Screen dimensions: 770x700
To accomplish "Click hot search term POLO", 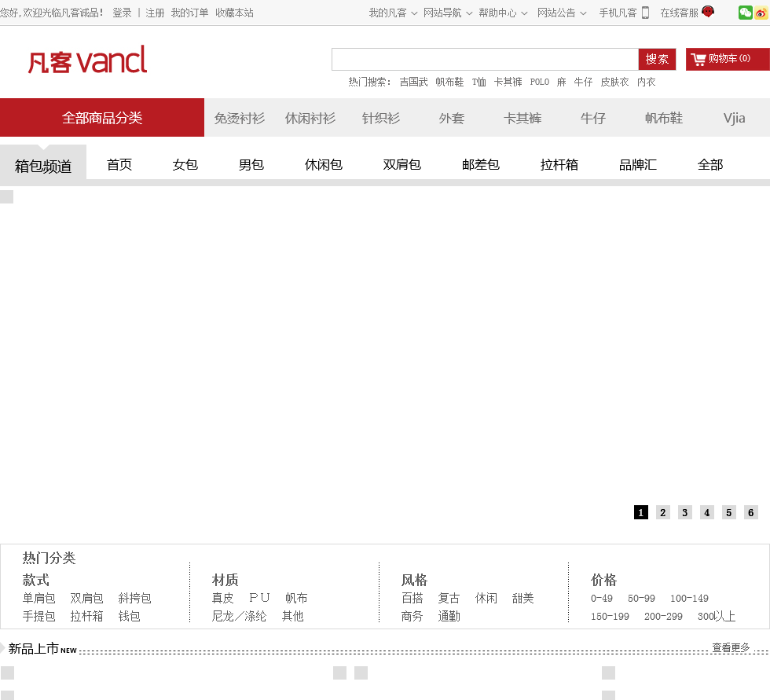I will 539,82.
